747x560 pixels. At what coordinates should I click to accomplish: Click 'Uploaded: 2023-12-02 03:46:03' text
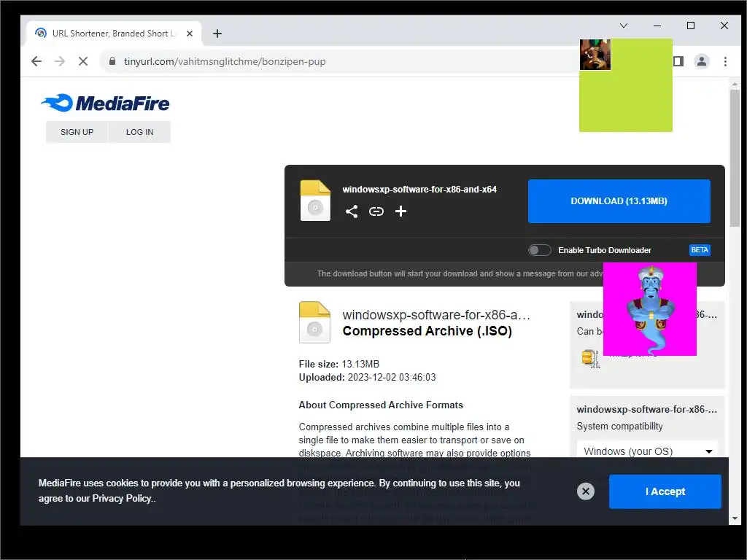[367, 377]
